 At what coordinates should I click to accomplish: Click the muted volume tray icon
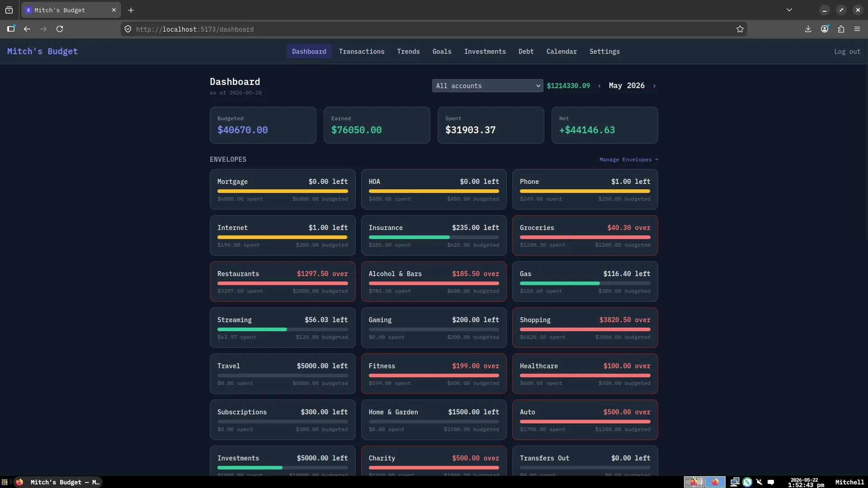pos(759,482)
